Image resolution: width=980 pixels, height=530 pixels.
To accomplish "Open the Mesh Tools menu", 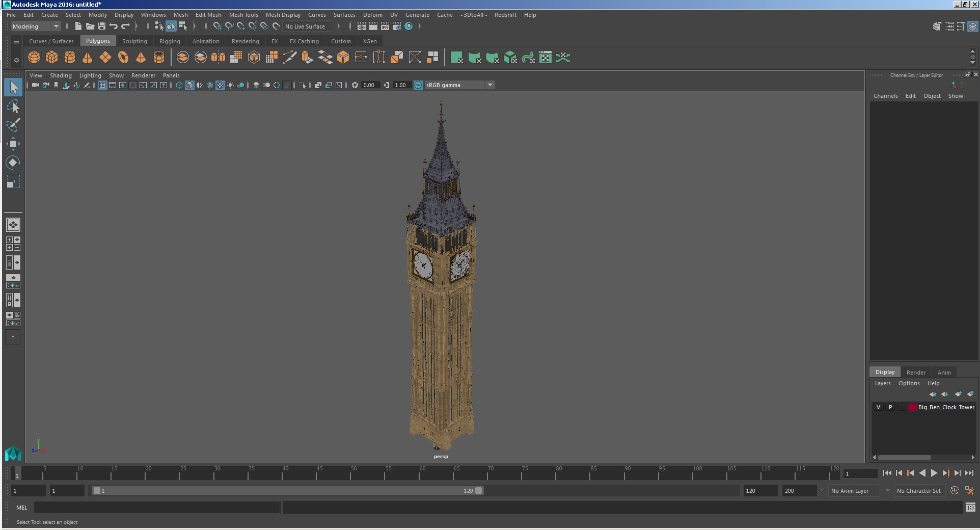I will [x=243, y=15].
